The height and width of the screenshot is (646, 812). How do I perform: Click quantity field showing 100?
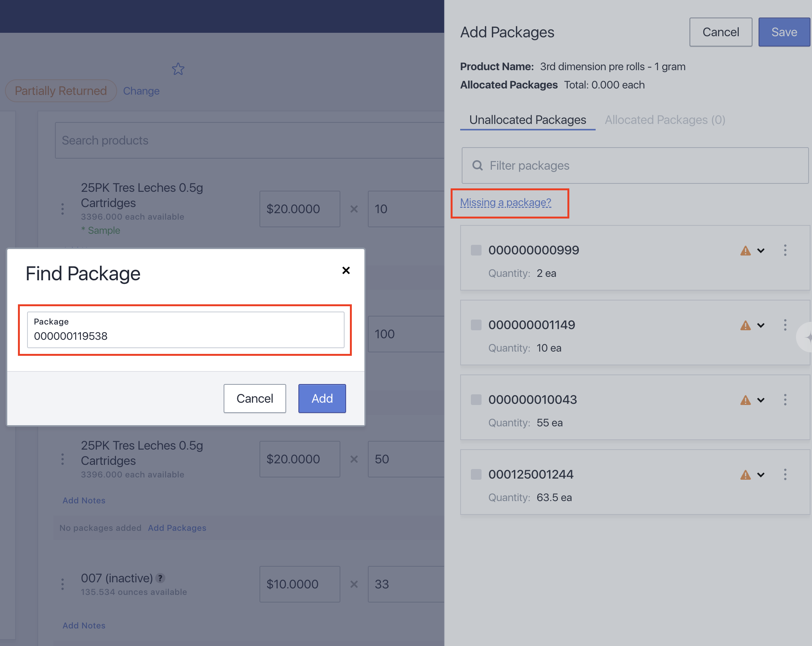(406, 334)
